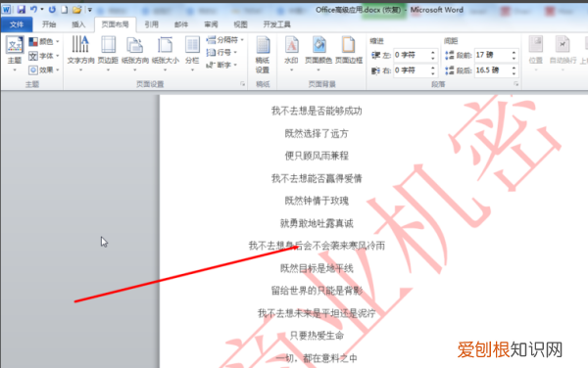588x368 pixels.
Task: Launch the 页面设置 page setup dialog
Action: (243, 84)
